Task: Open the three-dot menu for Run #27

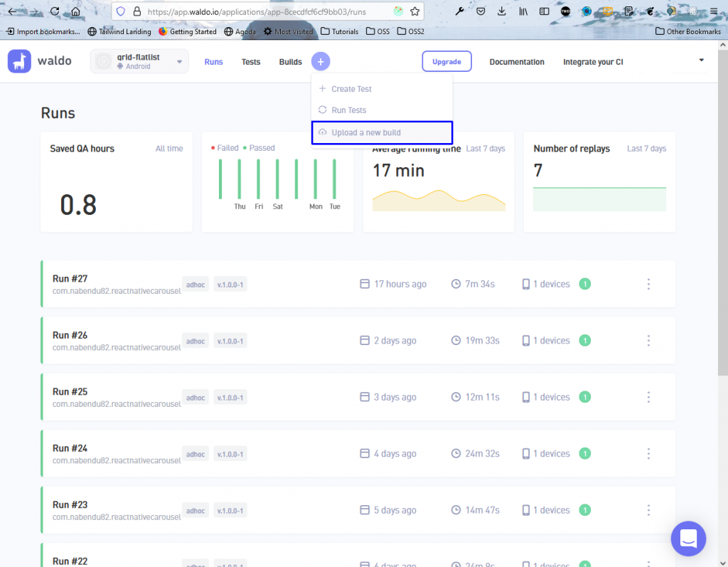Action: (x=648, y=284)
